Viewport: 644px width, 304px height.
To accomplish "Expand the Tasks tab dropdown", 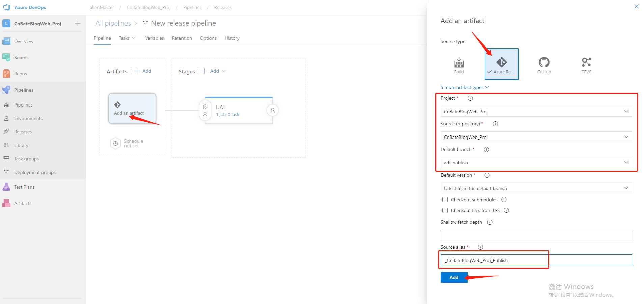I will pos(134,38).
